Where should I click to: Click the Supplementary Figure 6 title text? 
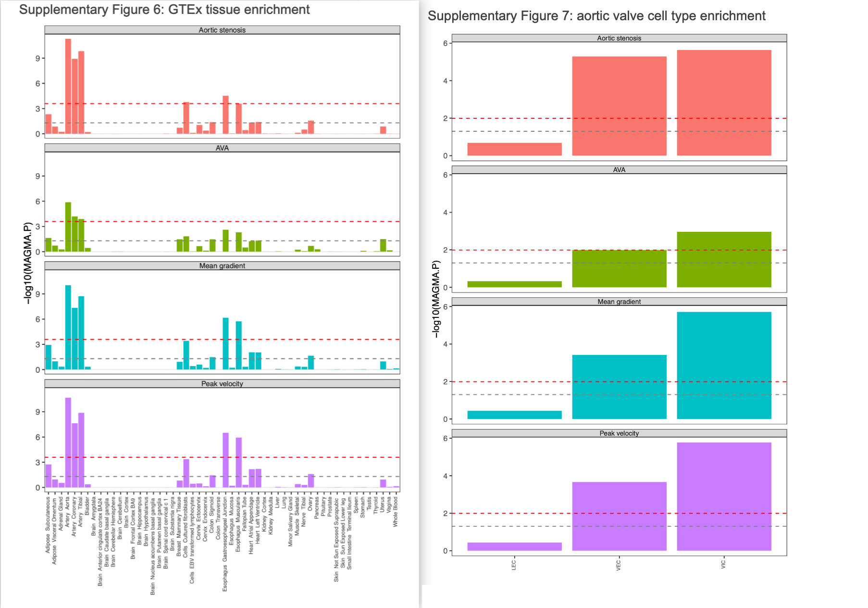coord(164,10)
